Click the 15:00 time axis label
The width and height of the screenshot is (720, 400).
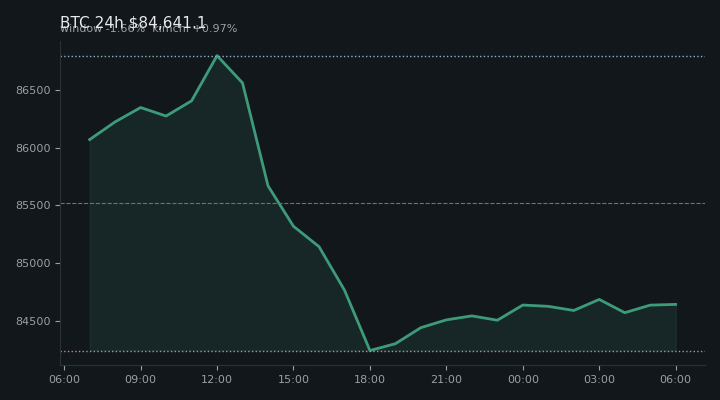pyautogui.click(x=293, y=379)
